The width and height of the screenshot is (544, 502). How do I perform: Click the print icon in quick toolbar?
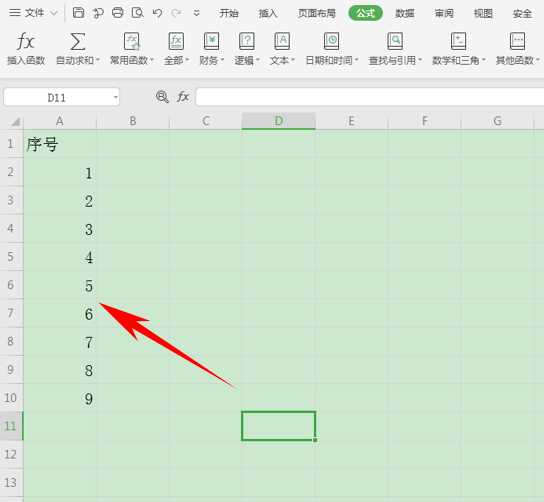click(x=118, y=13)
